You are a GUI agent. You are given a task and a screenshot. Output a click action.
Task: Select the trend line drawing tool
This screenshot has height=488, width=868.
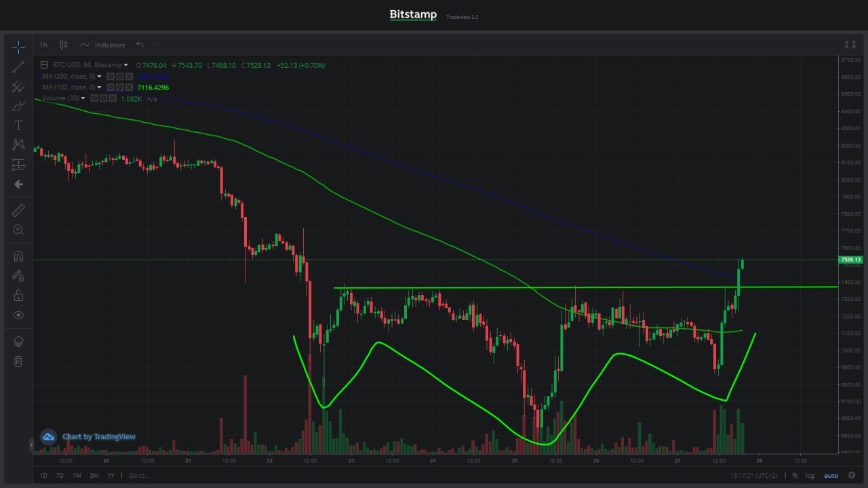[18, 66]
